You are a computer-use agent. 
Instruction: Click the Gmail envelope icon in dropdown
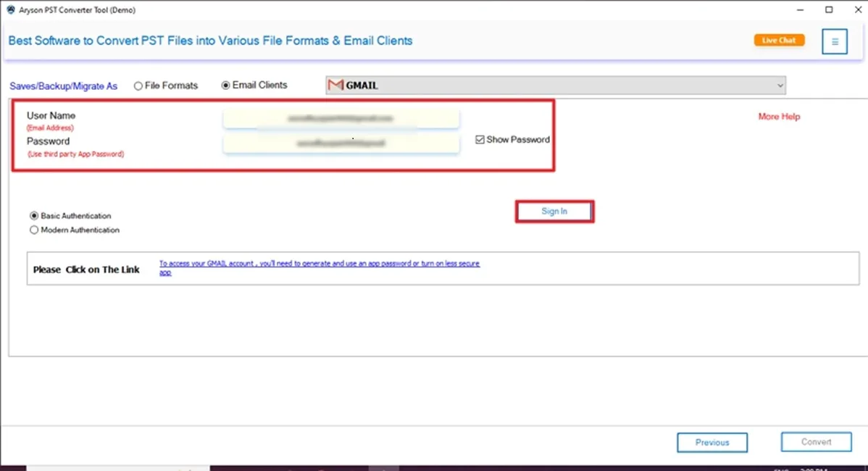point(335,86)
